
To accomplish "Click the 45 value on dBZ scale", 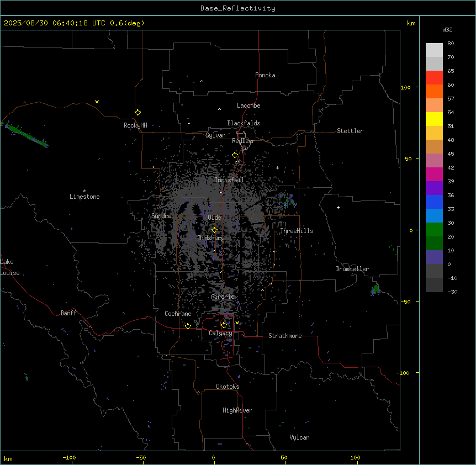I will 451,154.
